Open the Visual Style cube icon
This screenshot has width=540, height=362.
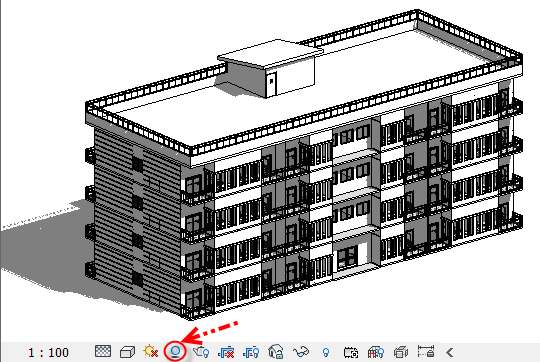point(127,352)
